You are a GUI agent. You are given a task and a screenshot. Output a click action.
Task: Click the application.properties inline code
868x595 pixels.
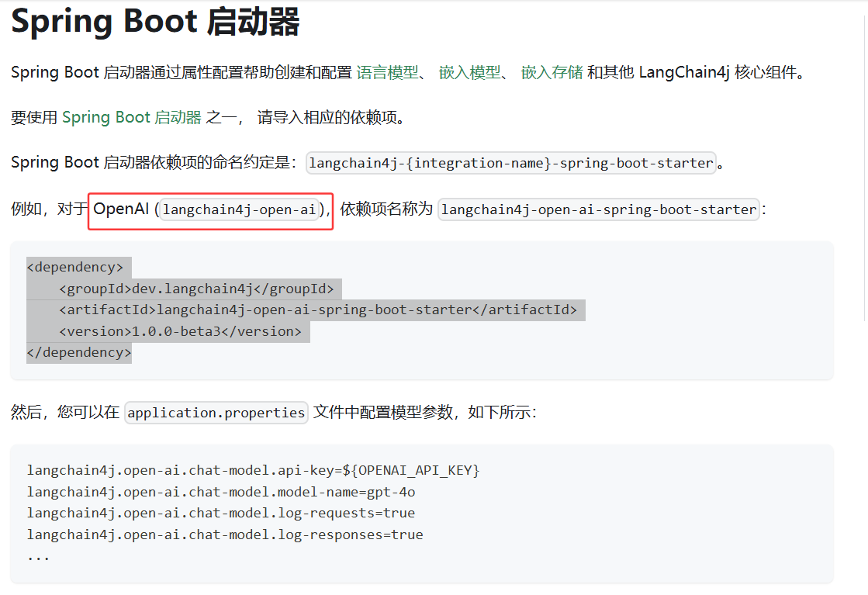click(x=216, y=413)
